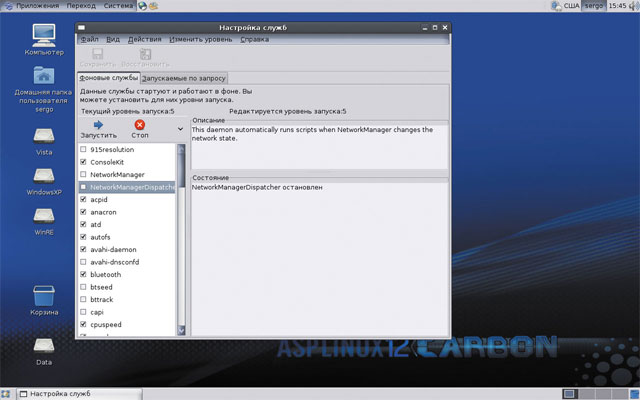Image resolution: width=640 pixels, height=400 pixels.
Task: Click scroll-up arrow of service list
Action: point(181,149)
